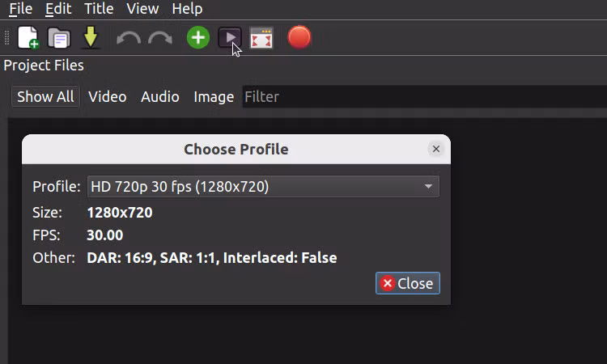This screenshot has height=364, width=607.
Task: Export video using the red circle button
Action: [x=299, y=37]
